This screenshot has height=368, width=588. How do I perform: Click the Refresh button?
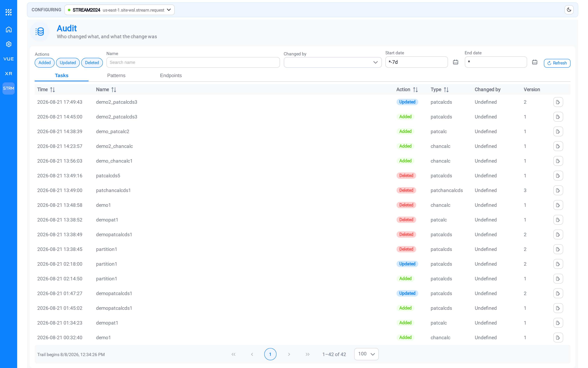click(557, 63)
